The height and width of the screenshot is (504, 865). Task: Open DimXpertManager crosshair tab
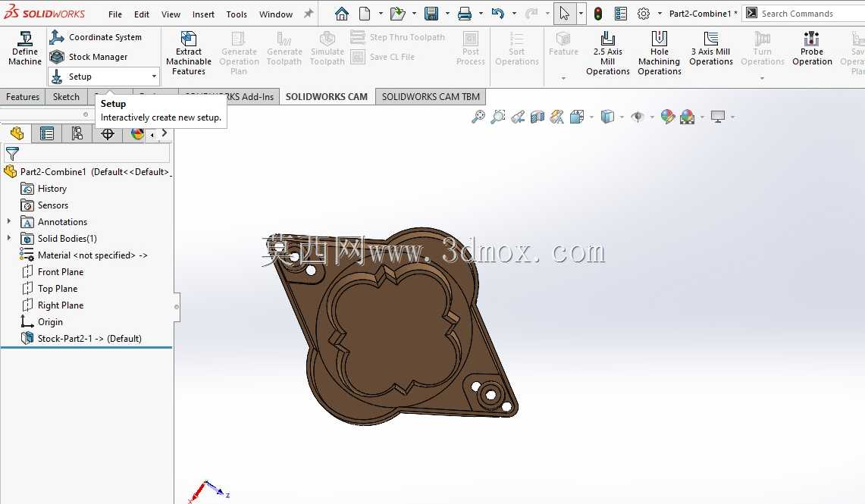107,133
